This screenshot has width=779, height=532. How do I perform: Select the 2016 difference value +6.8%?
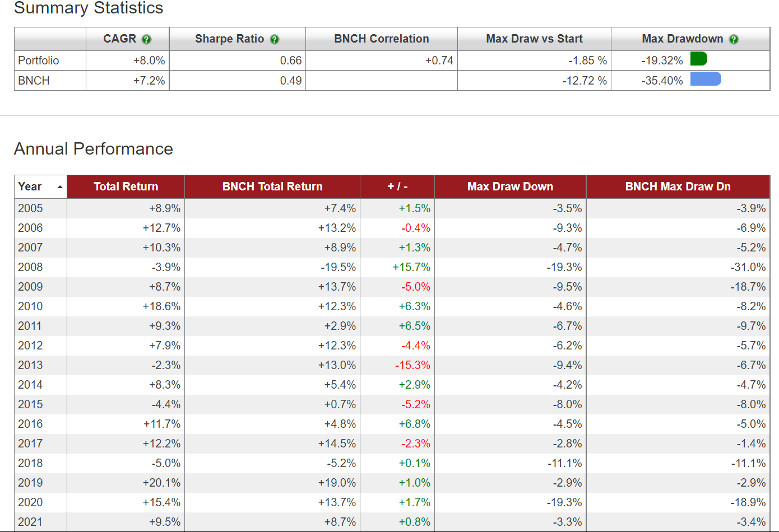click(x=415, y=424)
